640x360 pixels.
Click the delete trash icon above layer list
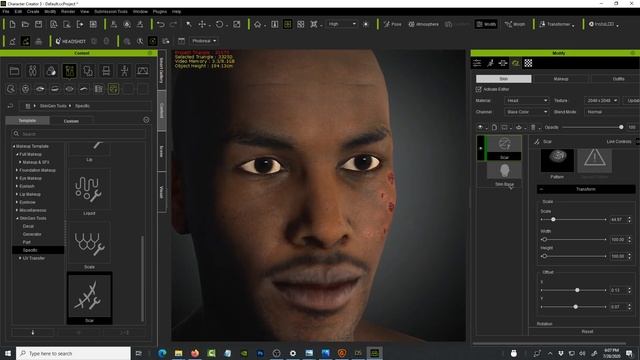(533, 128)
